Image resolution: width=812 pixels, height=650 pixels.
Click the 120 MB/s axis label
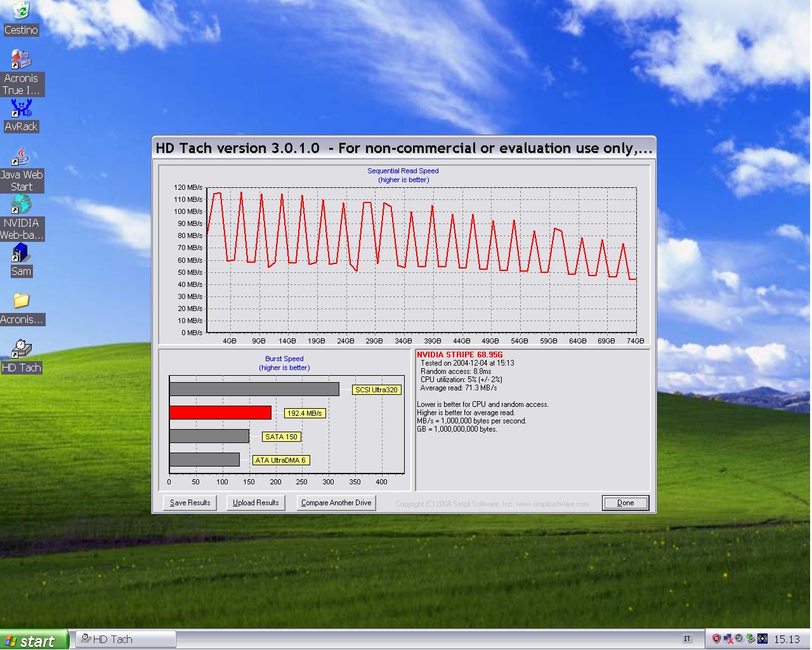[188, 187]
